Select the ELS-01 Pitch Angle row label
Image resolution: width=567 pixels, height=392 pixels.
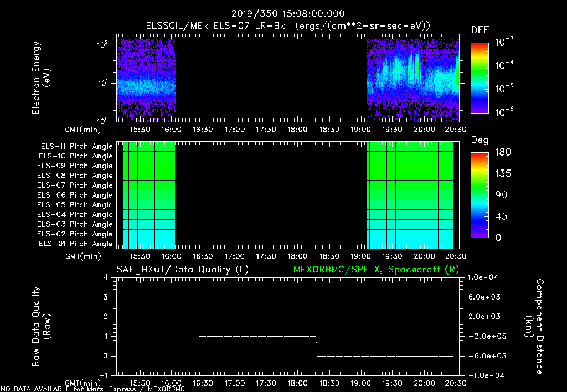pos(75,244)
